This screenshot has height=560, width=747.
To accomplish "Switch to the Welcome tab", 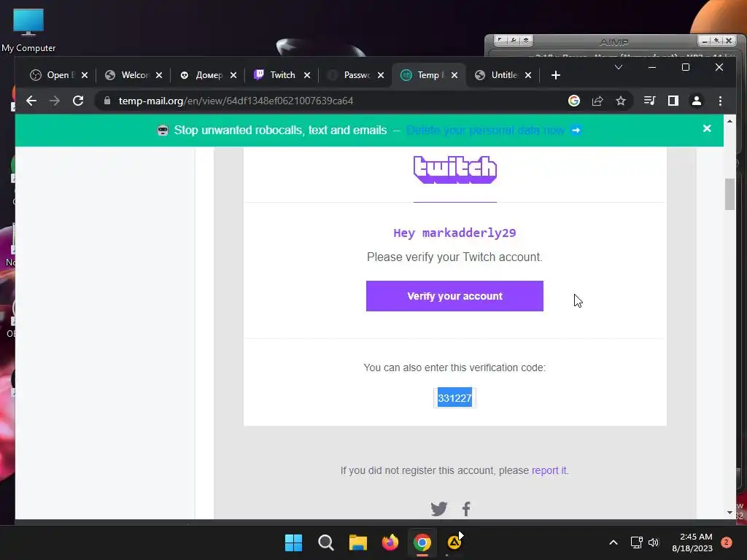I will pos(127,75).
